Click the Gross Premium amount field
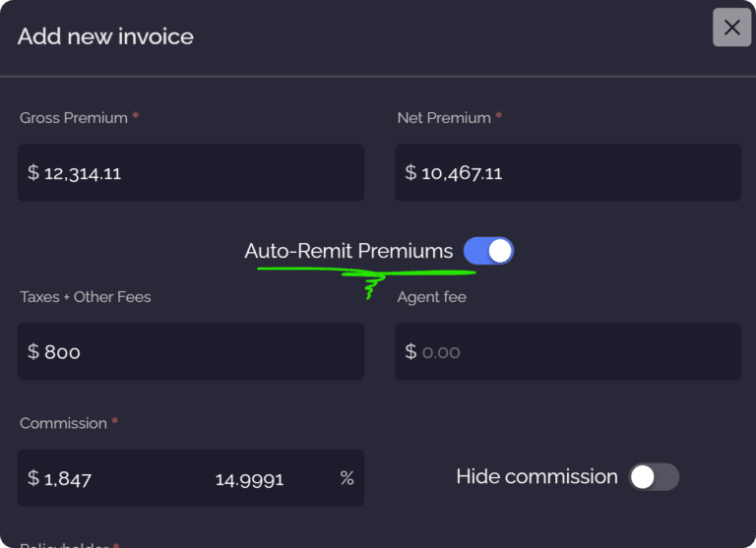 click(191, 172)
